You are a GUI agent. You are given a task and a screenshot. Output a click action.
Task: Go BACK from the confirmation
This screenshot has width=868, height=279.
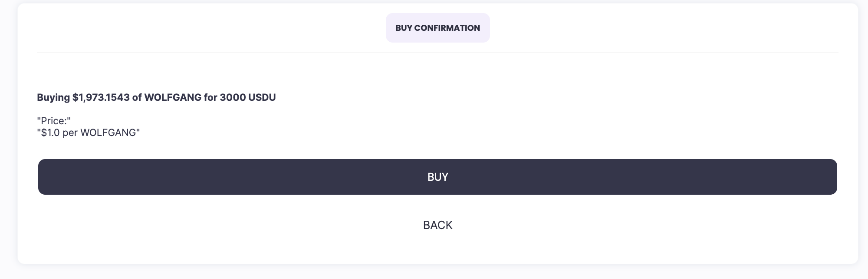(437, 225)
